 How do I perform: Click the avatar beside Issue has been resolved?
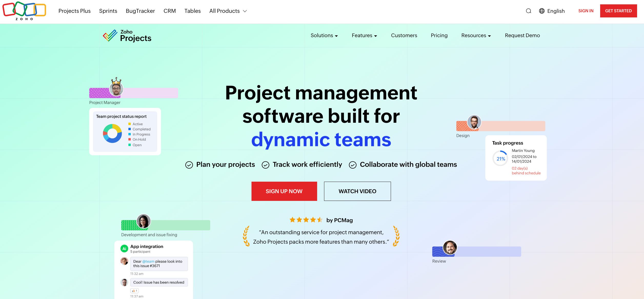coord(124,282)
